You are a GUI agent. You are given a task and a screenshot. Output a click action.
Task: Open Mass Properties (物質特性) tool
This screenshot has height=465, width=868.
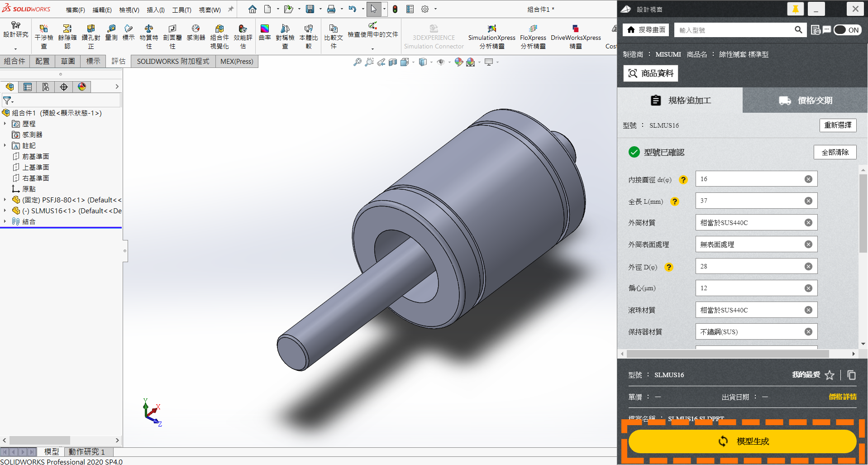[x=148, y=29]
